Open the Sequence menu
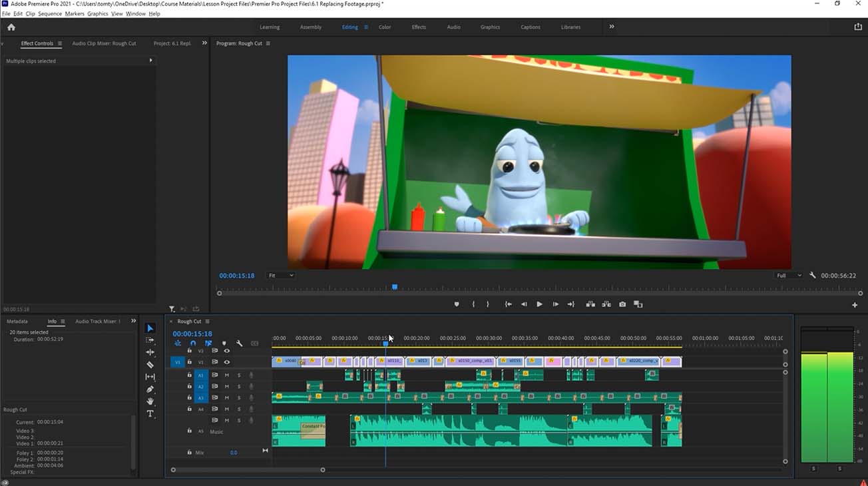The image size is (868, 486). coord(50,13)
